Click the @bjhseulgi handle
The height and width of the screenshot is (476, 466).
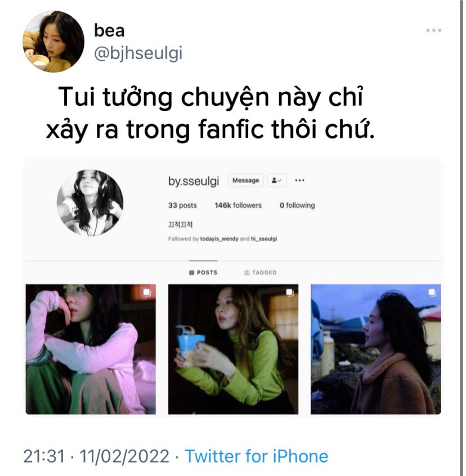tap(138, 53)
